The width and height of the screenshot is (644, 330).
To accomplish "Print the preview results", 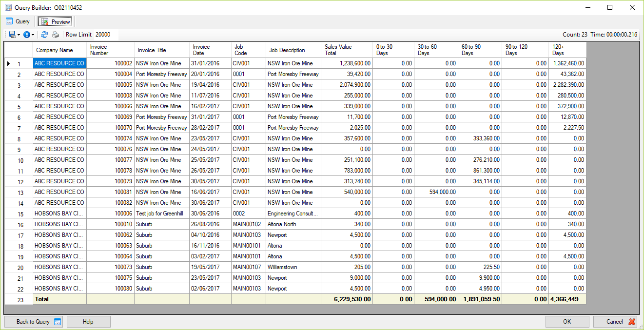I will (x=55, y=34).
